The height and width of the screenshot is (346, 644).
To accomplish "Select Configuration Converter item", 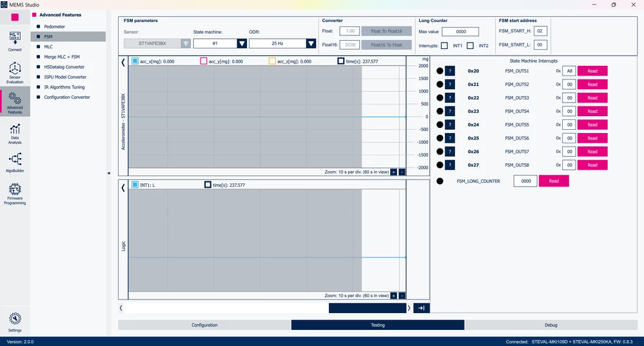I will tap(68, 97).
